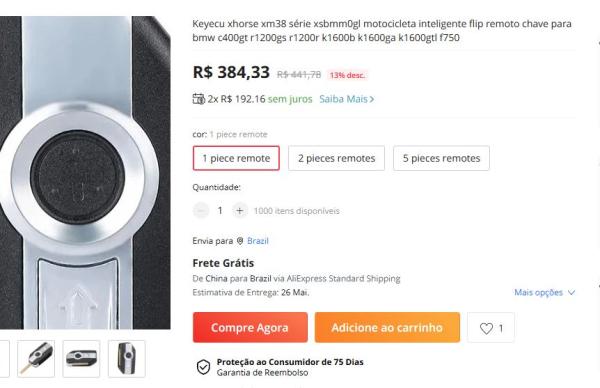Expand Mais opções shipping options
Screen dimensions: 600x388
tap(545, 293)
